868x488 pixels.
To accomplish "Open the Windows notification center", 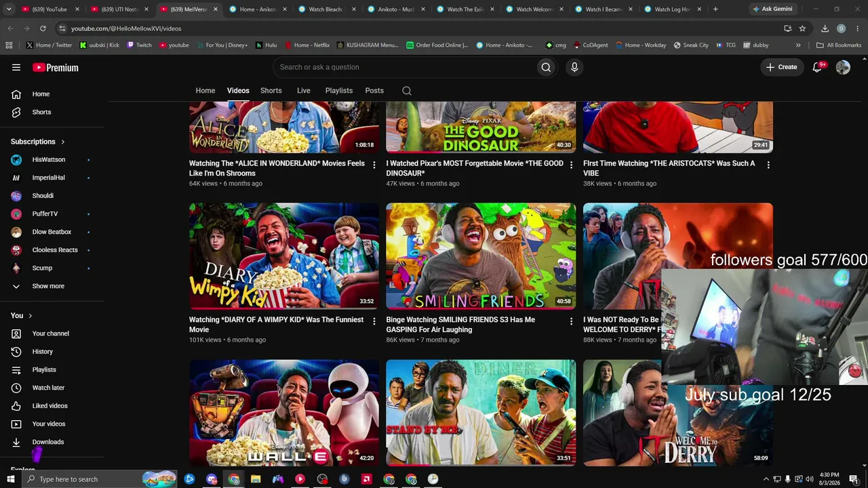I will 854,479.
